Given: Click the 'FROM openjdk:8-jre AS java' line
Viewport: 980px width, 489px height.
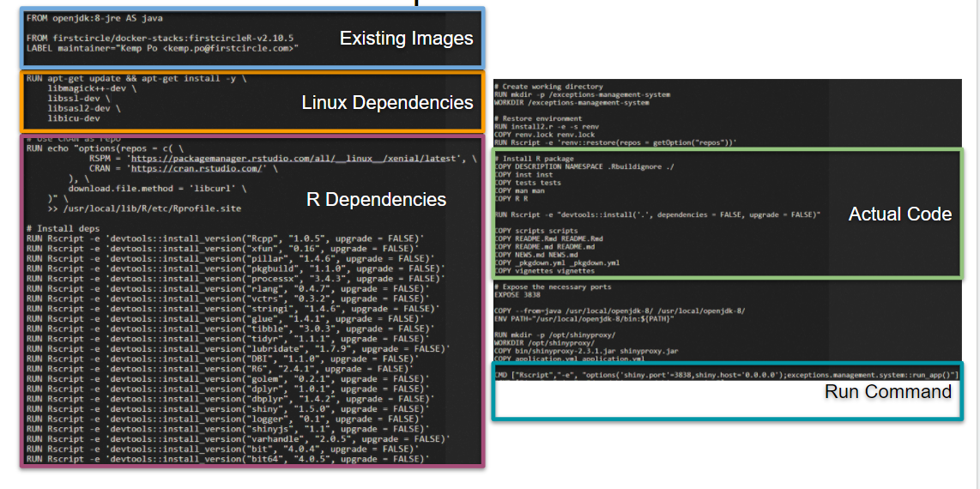Looking at the screenshot, I should (94, 18).
